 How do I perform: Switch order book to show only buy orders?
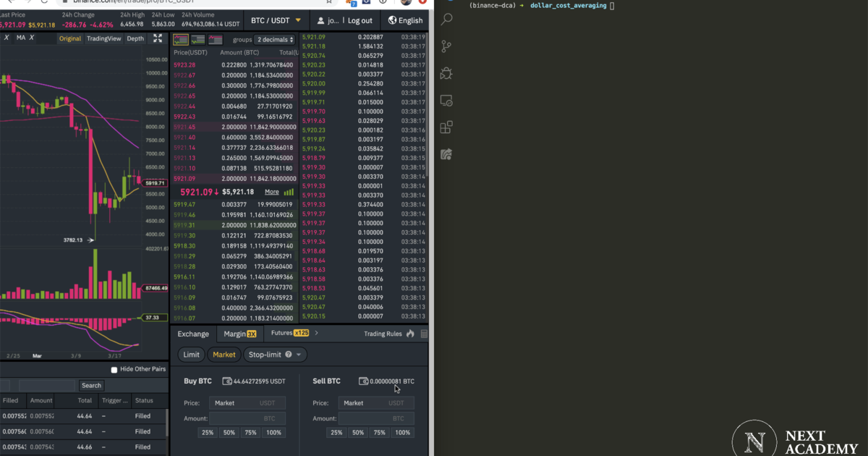tap(198, 39)
